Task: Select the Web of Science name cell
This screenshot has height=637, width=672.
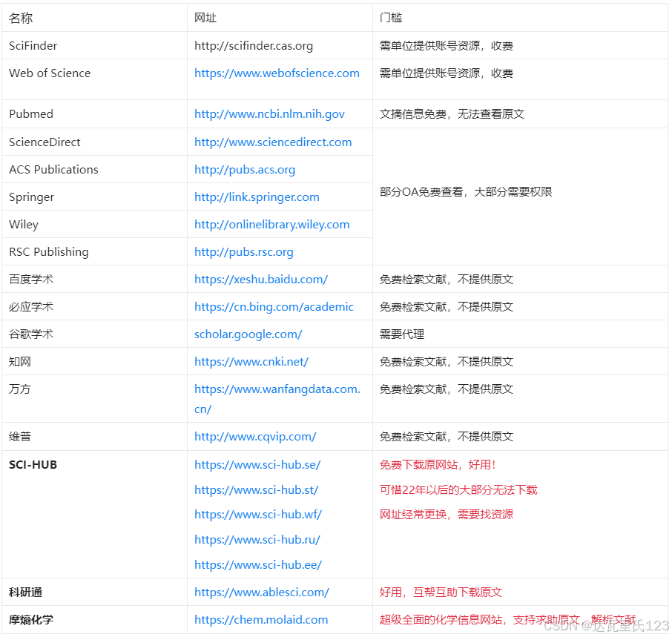Action: click(x=94, y=79)
